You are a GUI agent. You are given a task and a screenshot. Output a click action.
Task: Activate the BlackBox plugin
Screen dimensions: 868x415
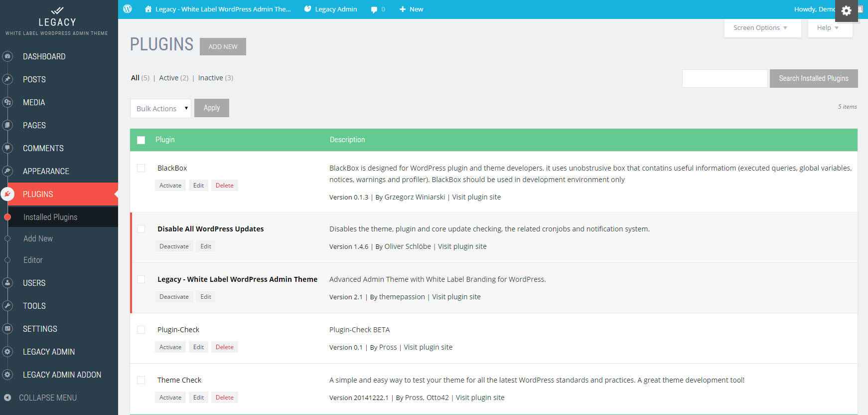tap(170, 186)
